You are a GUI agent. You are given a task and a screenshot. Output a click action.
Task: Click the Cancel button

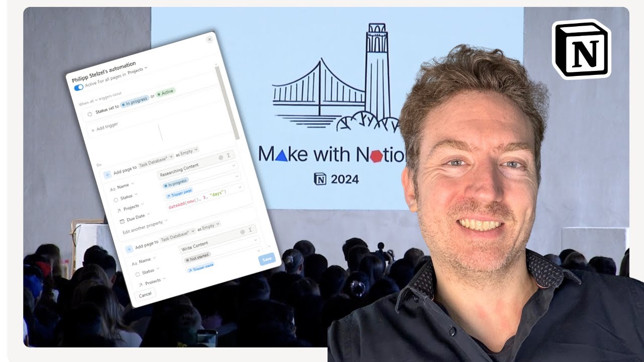point(145,294)
